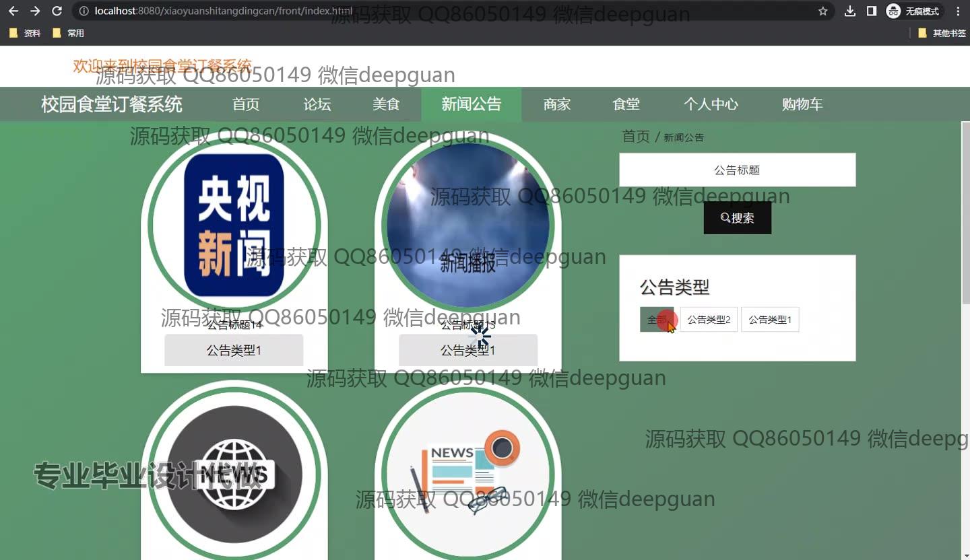Click the 新闻公告 breadcrumb text

(684, 137)
